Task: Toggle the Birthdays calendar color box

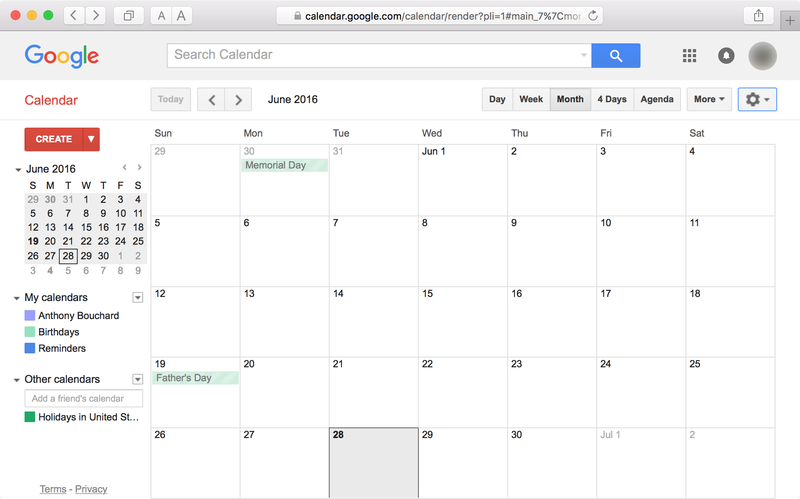Action: pyautogui.click(x=30, y=332)
